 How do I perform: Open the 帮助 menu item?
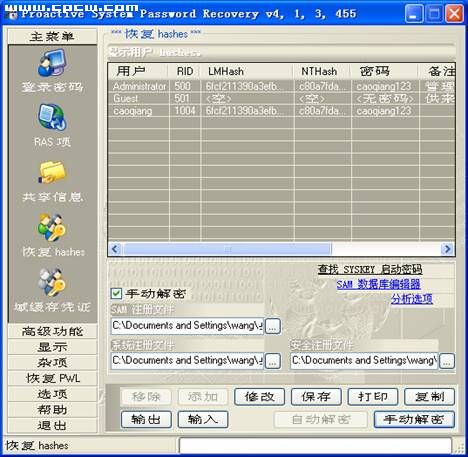click(x=52, y=410)
